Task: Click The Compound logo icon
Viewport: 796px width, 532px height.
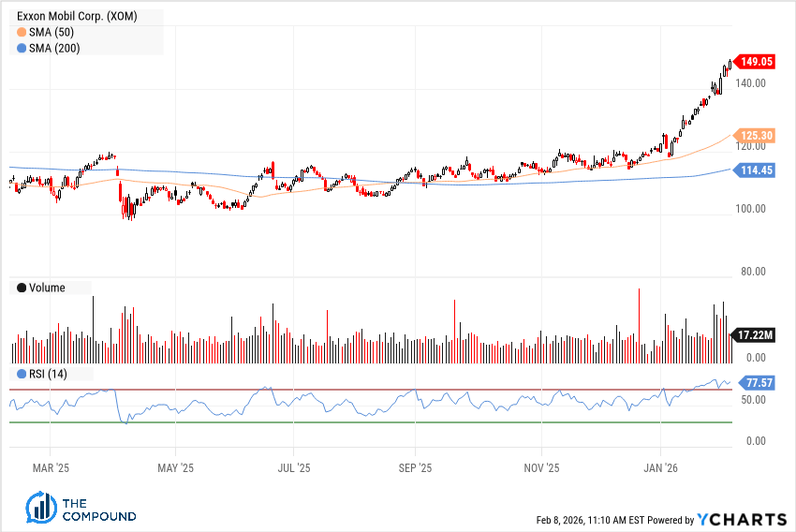Action: coord(41,507)
